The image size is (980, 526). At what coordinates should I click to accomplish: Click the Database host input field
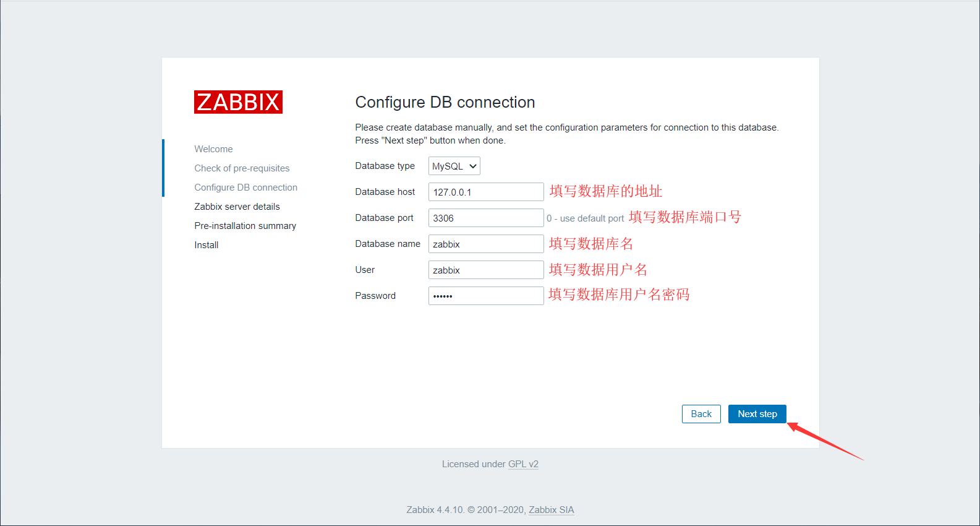[x=486, y=192]
